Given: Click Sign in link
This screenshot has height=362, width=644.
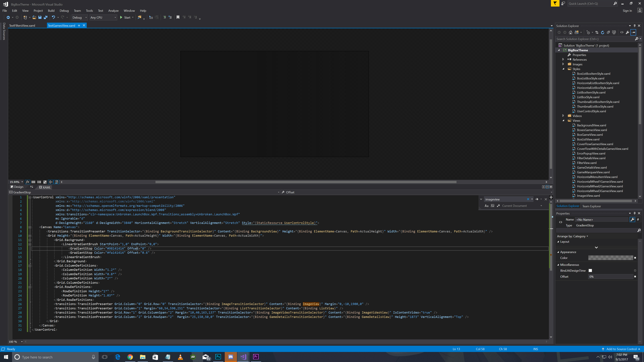Looking at the screenshot, I should click(627, 11).
